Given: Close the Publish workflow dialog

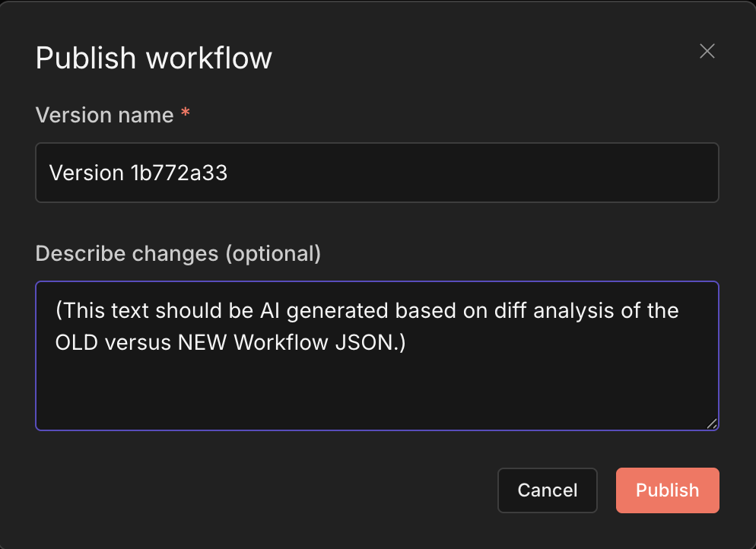Looking at the screenshot, I should (x=707, y=51).
